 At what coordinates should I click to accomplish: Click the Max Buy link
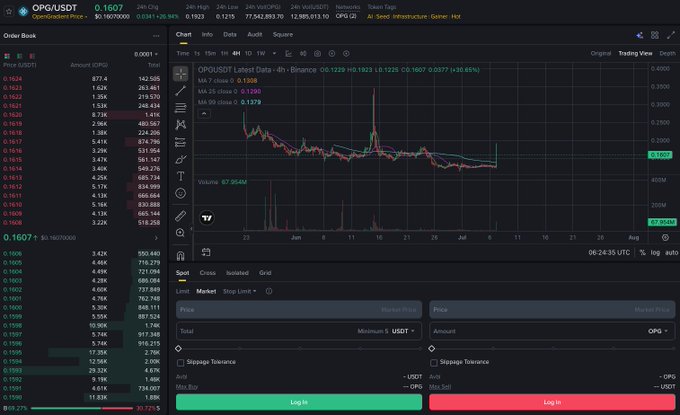pos(186,386)
